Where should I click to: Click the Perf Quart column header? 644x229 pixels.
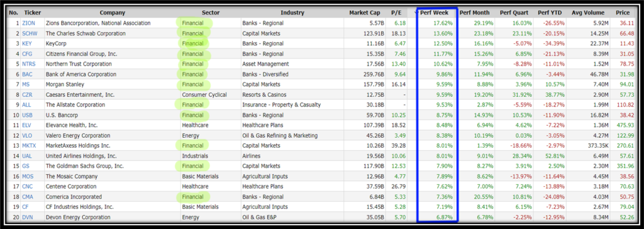514,13
